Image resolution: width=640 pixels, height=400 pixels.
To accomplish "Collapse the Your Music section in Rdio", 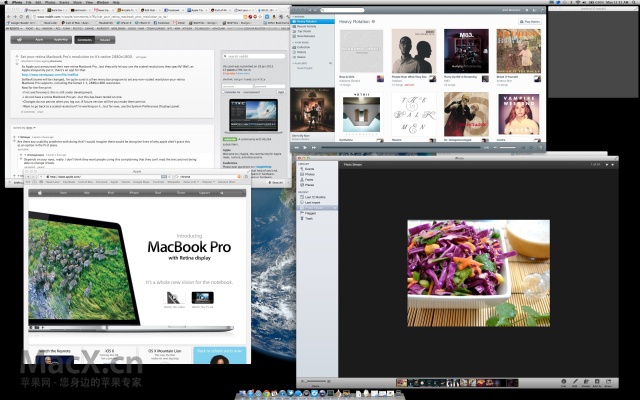I will coord(293,42).
